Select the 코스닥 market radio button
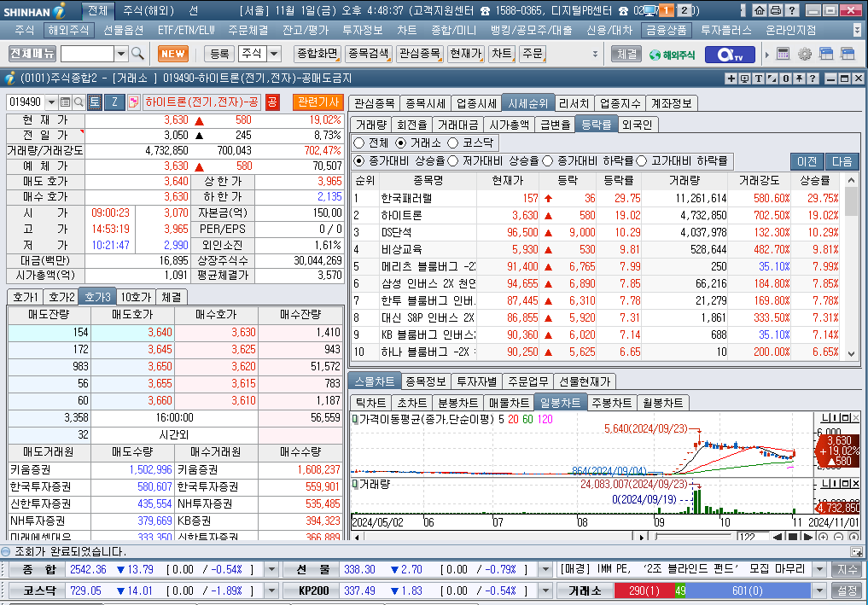Viewport: 868px width, 605px height. [x=453, y=143]
